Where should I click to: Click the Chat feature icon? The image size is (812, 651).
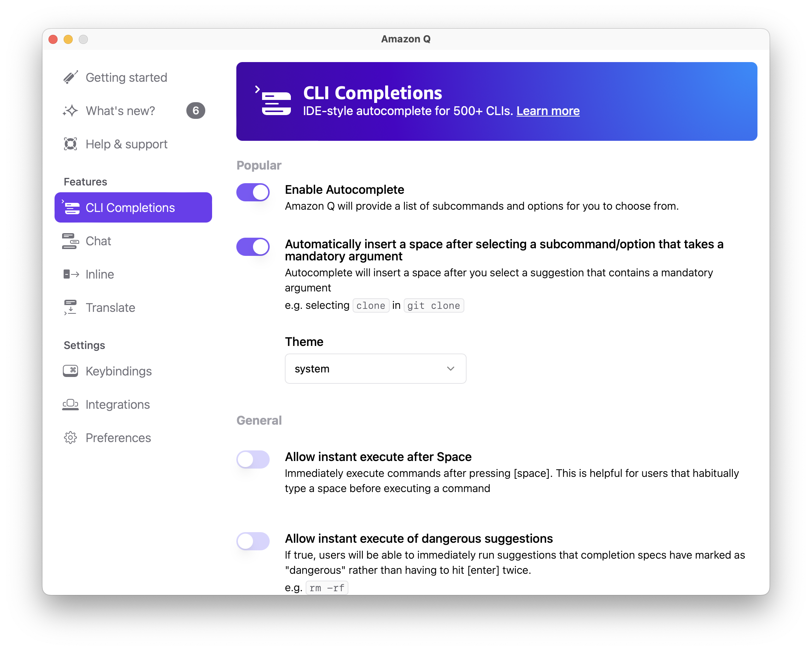click(x=71, y=241)
